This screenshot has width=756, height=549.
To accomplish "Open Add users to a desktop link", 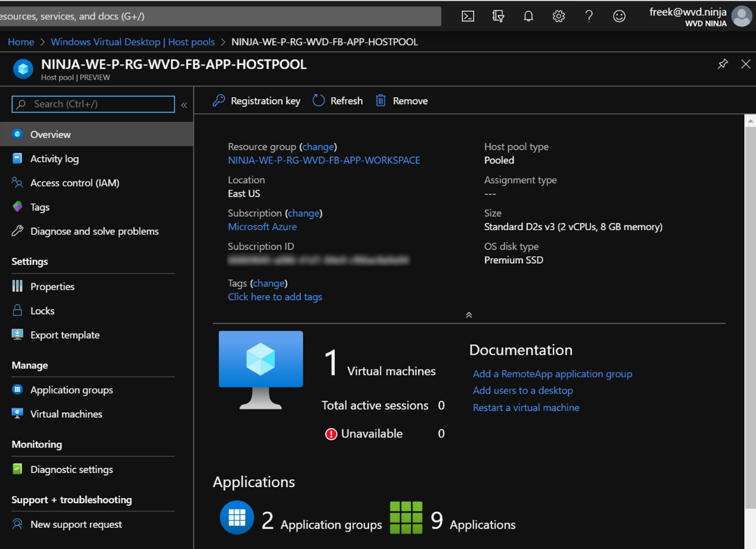I will coord(523,391).
